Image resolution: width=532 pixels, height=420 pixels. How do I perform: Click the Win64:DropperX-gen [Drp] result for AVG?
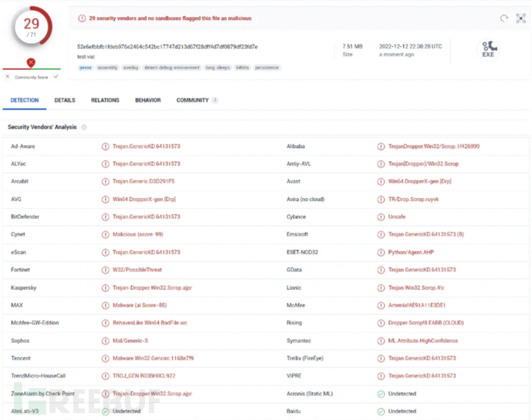(144, 199)
